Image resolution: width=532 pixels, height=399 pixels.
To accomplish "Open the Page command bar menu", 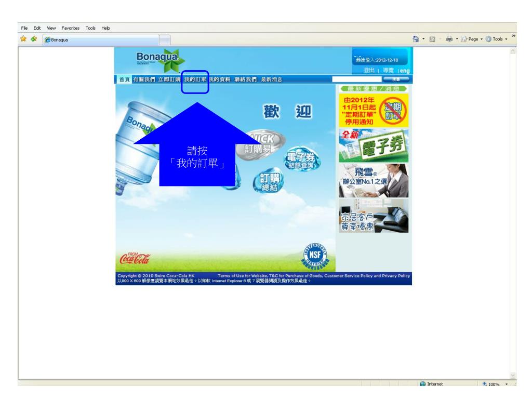I will (x=472, y=39).
